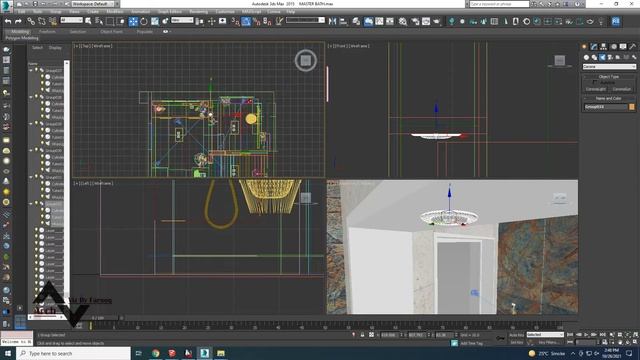Open the selection filter dropdown in toolbar
This screenshot has width=640, height=360.
[x=71, y=20]
